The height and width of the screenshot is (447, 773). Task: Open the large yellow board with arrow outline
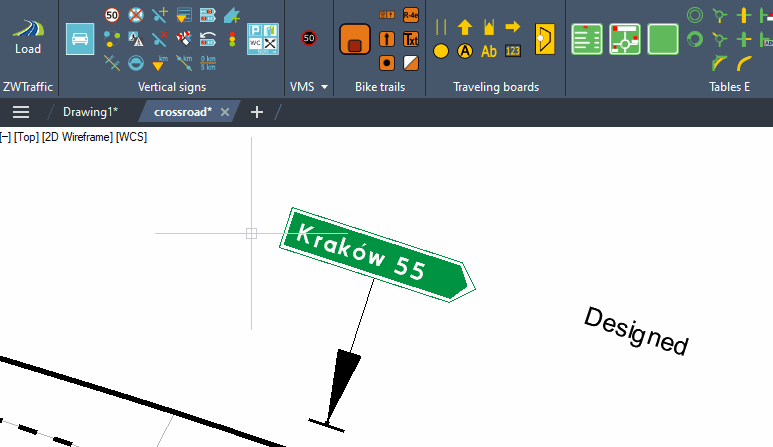545,39
